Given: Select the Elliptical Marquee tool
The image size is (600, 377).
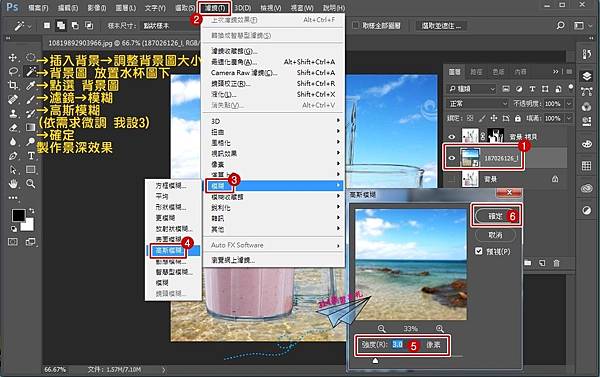Looking at the screenshot, I should click(31, 57).
